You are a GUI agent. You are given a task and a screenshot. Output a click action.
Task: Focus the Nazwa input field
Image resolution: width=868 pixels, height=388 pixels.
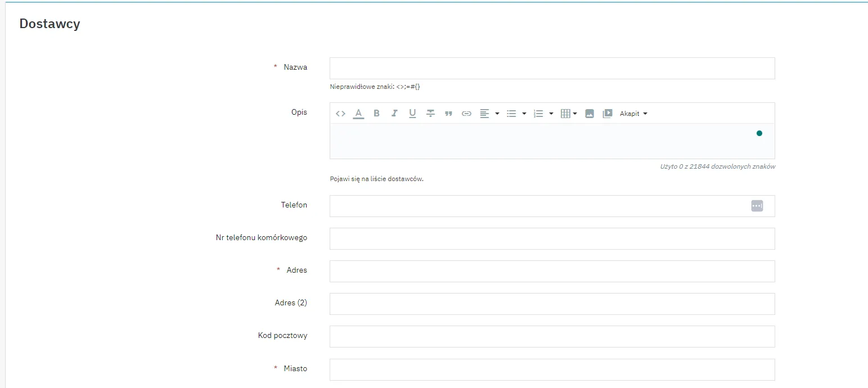click(x=552, y=68)
